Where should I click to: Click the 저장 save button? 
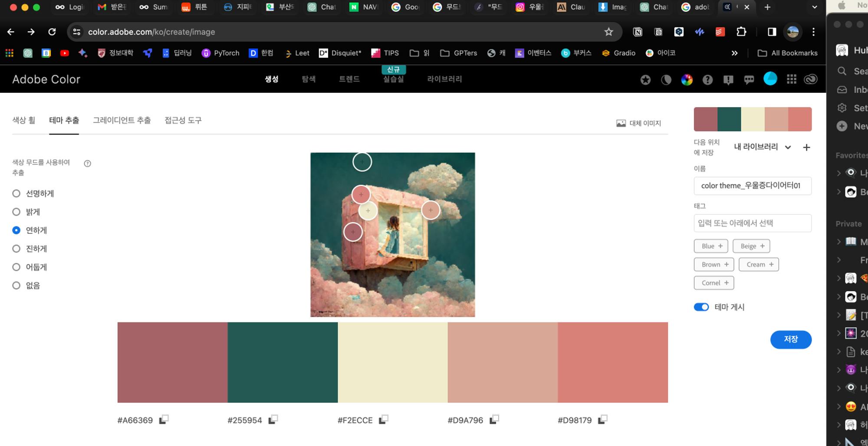791,339
